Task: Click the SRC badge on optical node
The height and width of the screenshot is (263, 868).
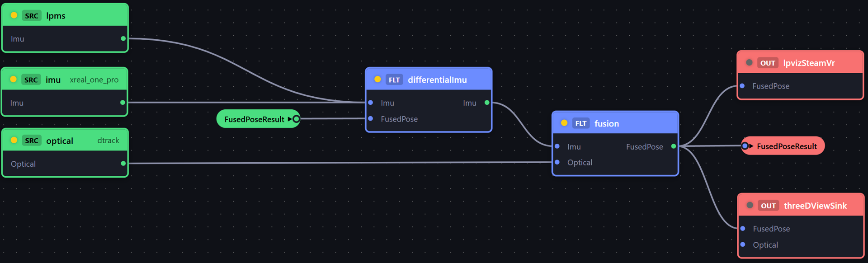Action: click(x=32, y=141)
